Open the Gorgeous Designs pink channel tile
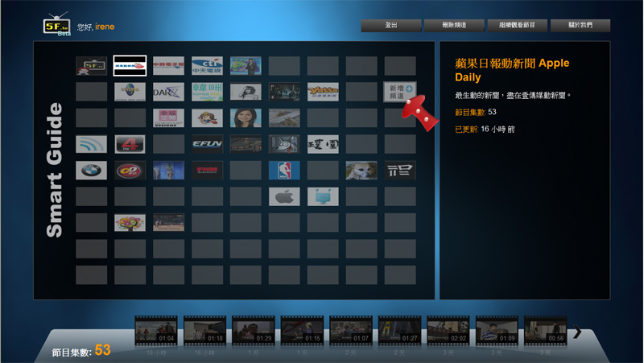Screen dimensions: 644x363 point(168,118)
